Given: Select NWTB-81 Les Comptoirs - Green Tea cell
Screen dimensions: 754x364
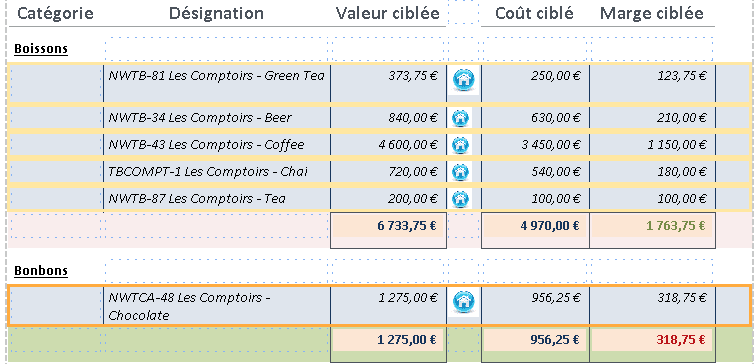Looking at the screenshot, I should pyautogui.click(x=217, y=83).
